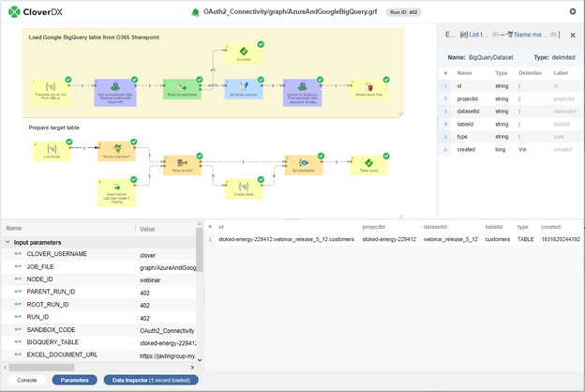Collapse the Input parameters group
The image size is (585, 392).
point(7,241)
